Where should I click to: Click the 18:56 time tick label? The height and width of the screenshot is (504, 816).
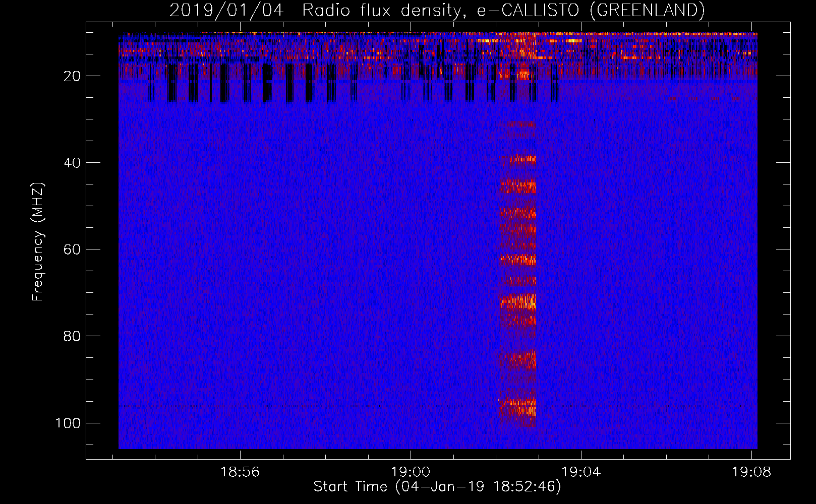click(x=240, y=472)
